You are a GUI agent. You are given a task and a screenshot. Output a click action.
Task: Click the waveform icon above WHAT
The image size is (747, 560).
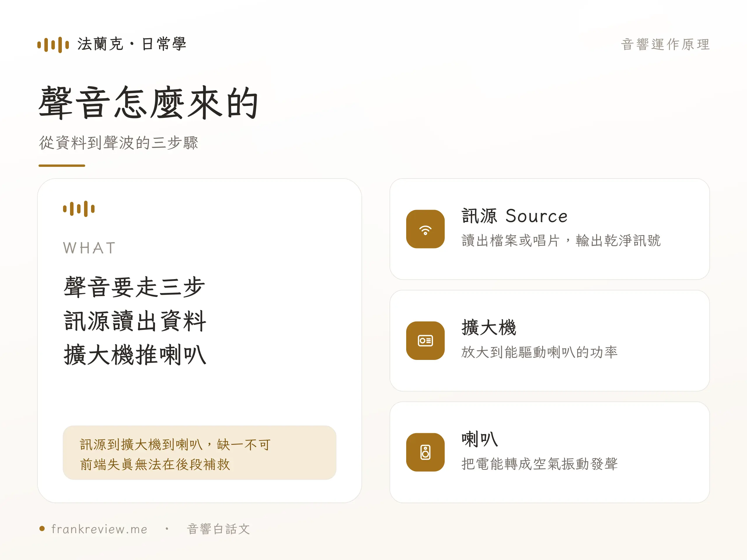pyautogui.click(x=79, y=209)
